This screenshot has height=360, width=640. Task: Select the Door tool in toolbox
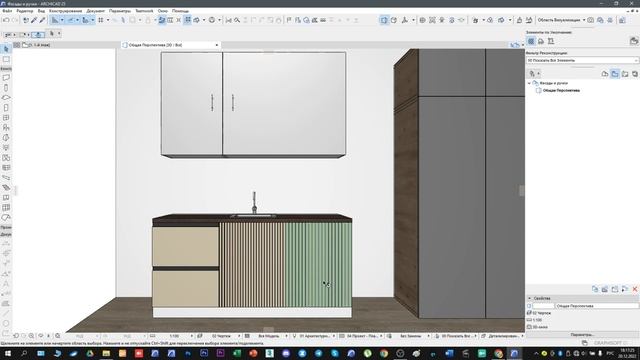[x=6, y=108]
